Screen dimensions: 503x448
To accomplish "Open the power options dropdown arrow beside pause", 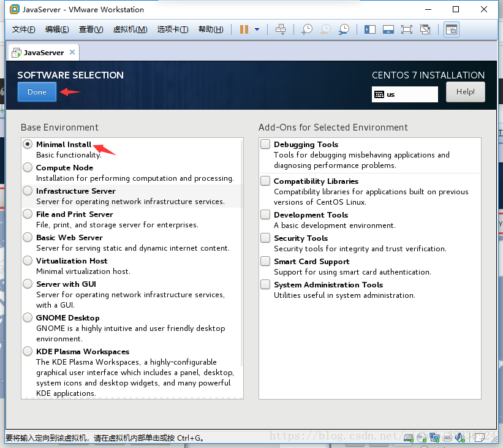I will click(x=257, y=29).
